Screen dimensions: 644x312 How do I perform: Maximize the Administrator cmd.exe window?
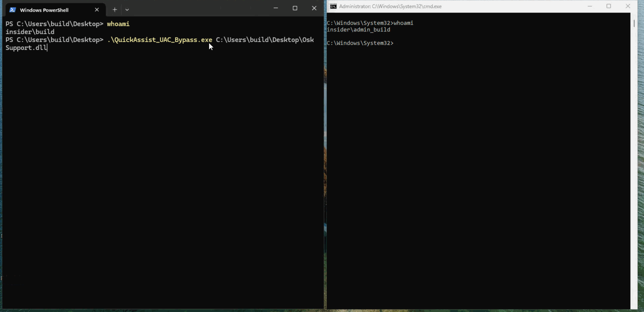point(609,6)
